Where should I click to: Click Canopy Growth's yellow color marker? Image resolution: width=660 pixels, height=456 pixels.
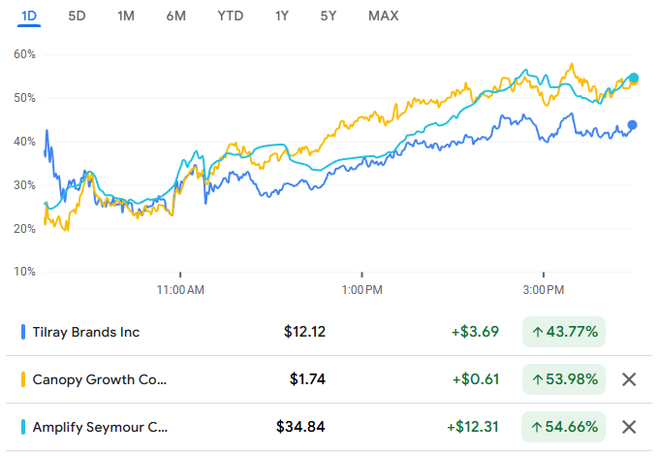(x=23, y=380)
